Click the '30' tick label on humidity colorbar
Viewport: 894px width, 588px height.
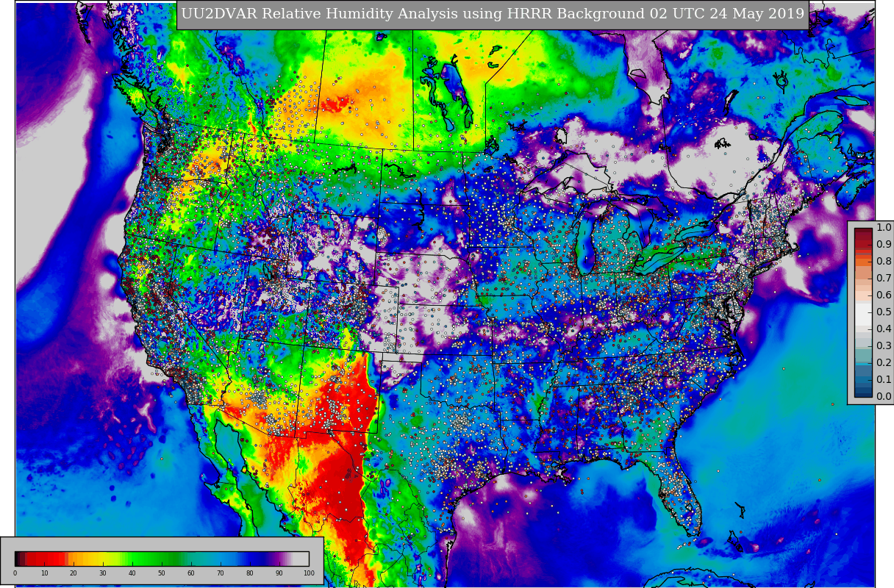click(x=103, y=573)
